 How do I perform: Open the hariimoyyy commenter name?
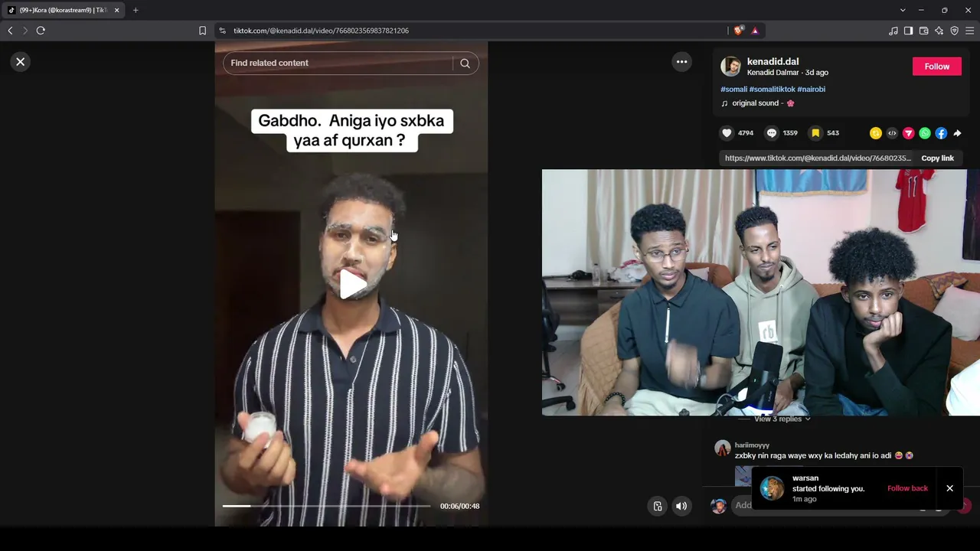(752, 445)
